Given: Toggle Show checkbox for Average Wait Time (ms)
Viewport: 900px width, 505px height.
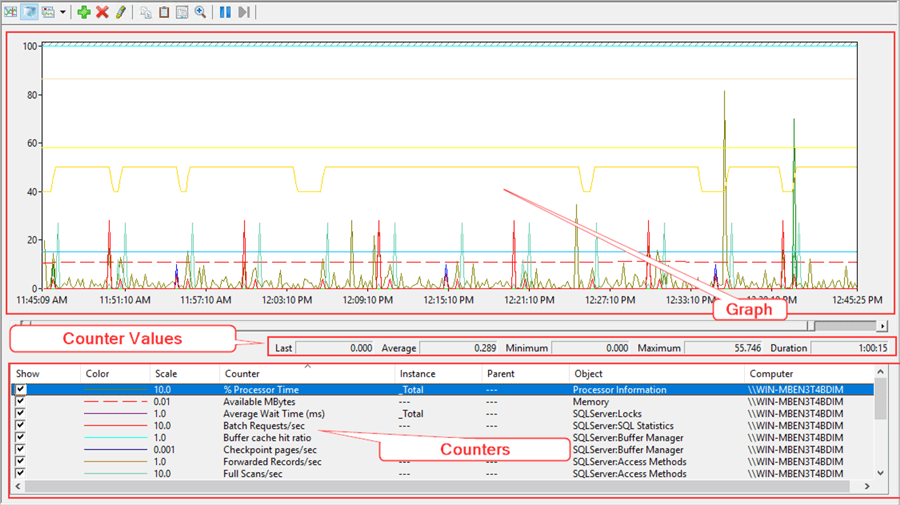Looking at the screenshot, I should tap(21, 413).
